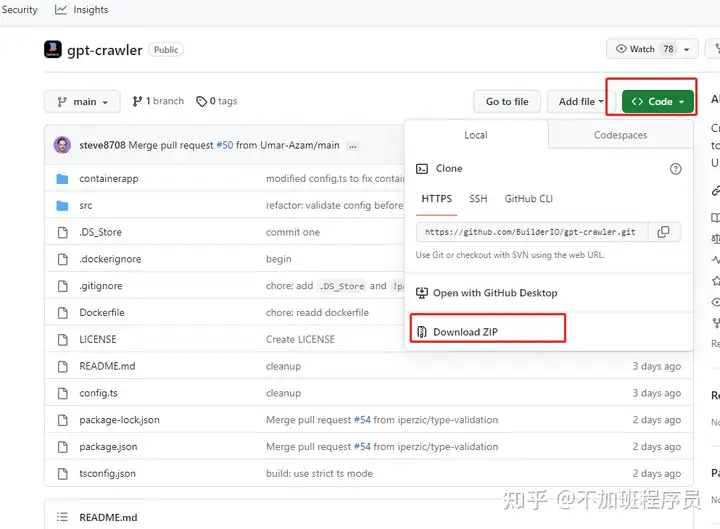The width and height of the screenshot is (720, 529).
Task: Open steve8708 author link
Action: point(102,146)
